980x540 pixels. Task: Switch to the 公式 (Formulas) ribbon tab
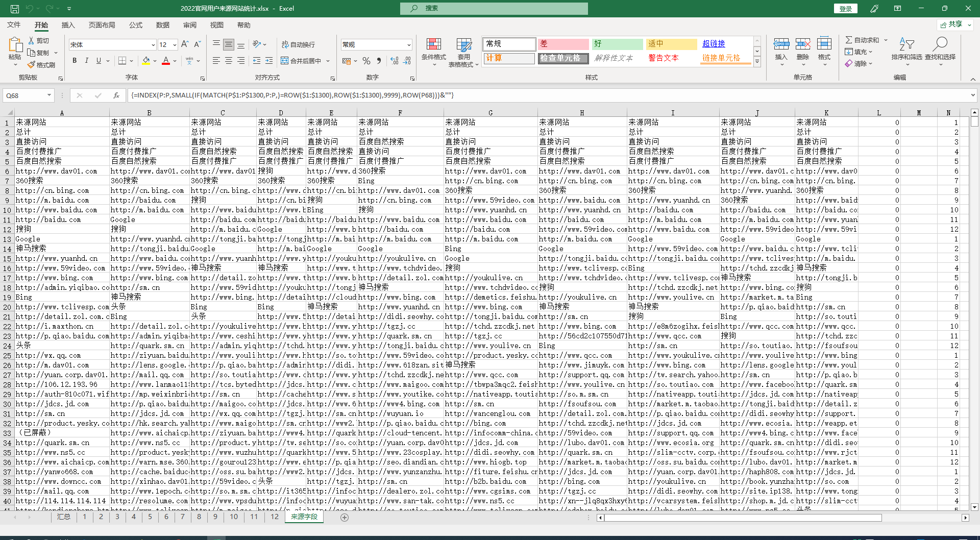135,25
